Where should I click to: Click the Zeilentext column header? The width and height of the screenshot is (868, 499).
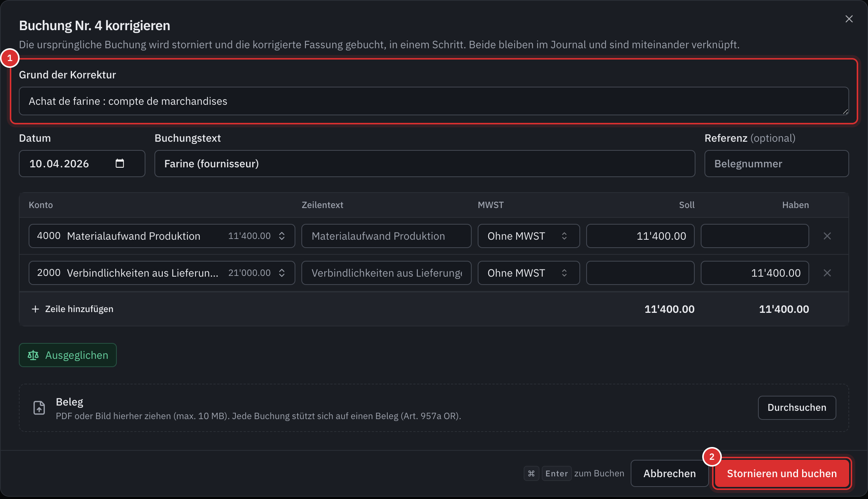point(322,205)
